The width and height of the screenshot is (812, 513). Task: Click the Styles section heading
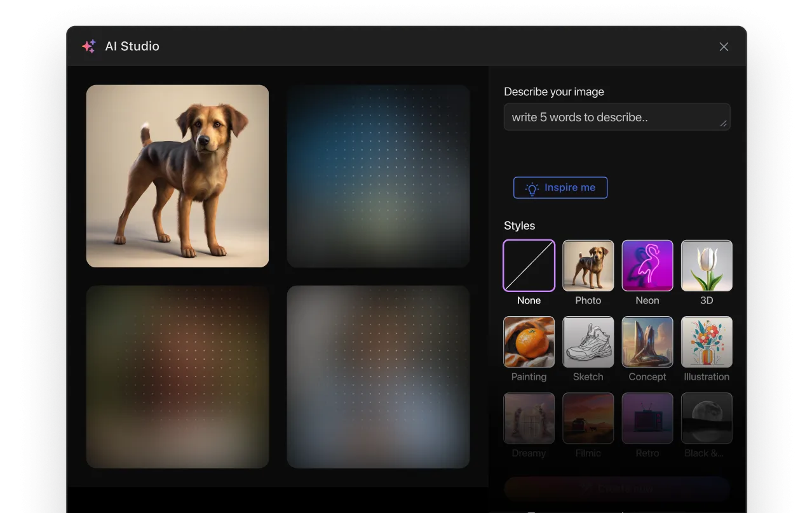pyautogui.click(x=520, y=225)
